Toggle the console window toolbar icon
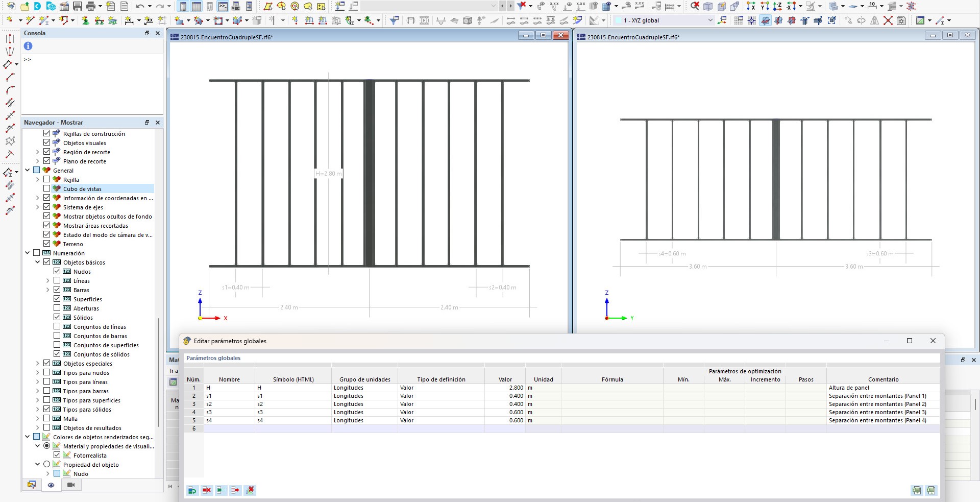980x502 pixels. pyautogui.click(x=223, y=6)
